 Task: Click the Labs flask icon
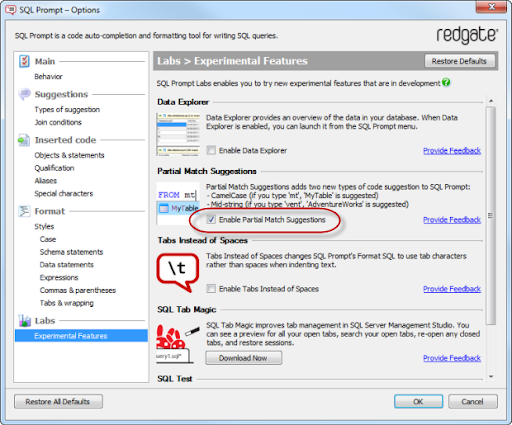coord(24,320)
